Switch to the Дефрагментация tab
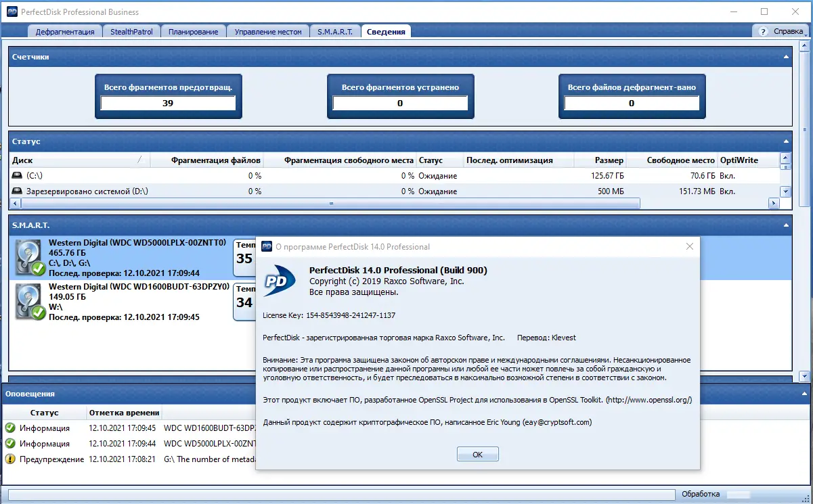The height and width of the screenshot is (504, 813). tap(65, 30)
